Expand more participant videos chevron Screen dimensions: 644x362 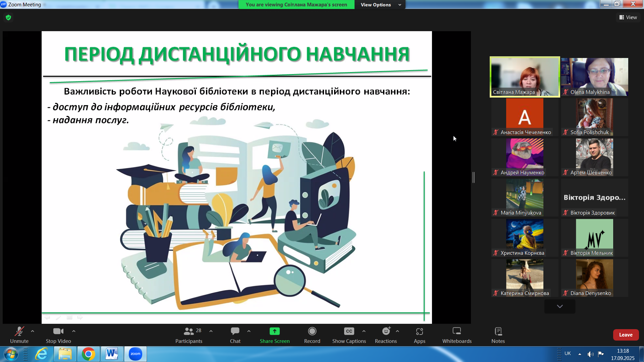point(559,306)
